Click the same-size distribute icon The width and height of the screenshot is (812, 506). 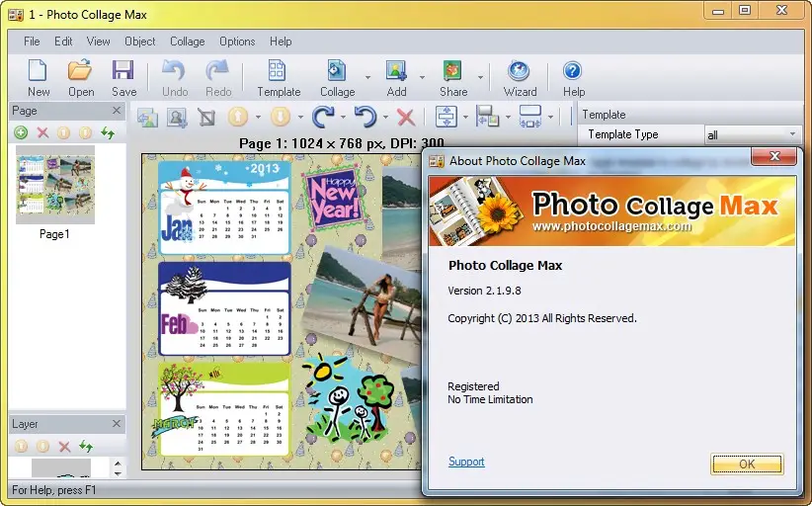530,117
